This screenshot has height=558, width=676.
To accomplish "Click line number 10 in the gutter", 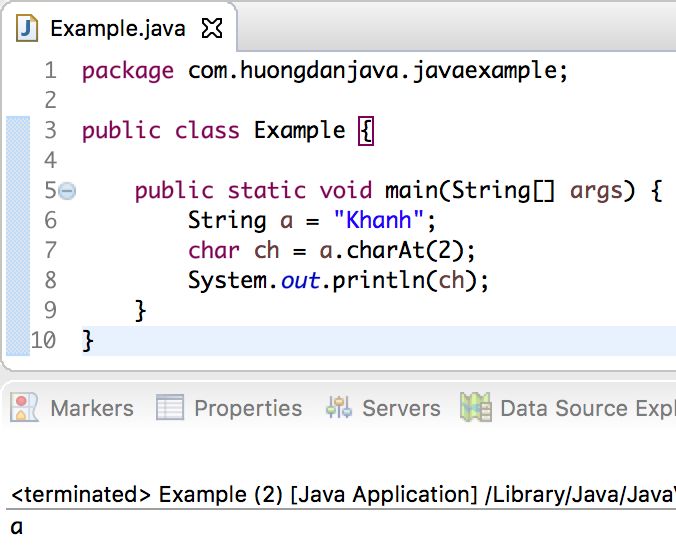I will coord(43,341).
